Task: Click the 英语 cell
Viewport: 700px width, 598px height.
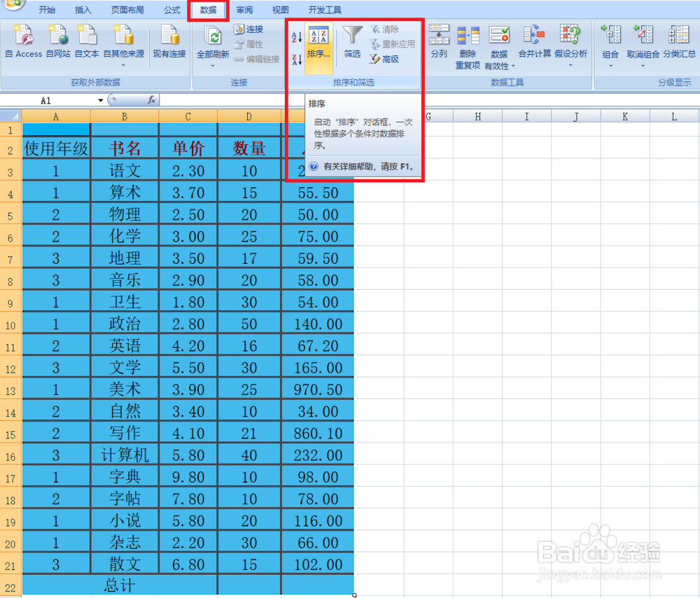Action: [125, 345]
